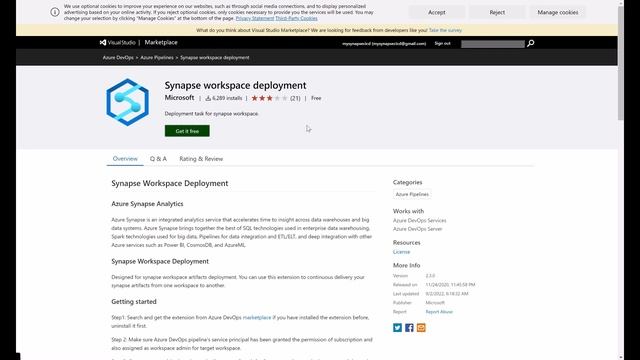
Task: Open Manage cookies settings
Action: pos(558,12)
